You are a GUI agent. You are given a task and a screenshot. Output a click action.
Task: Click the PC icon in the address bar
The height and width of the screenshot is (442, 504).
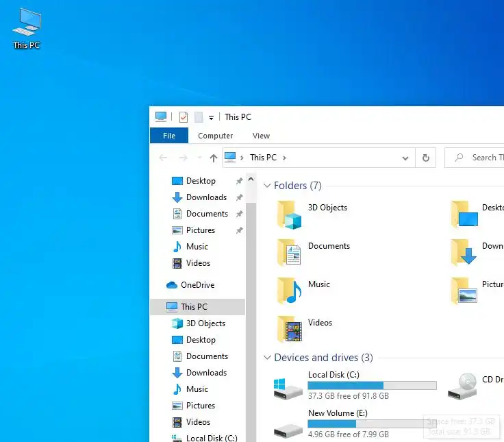[230, 157]
